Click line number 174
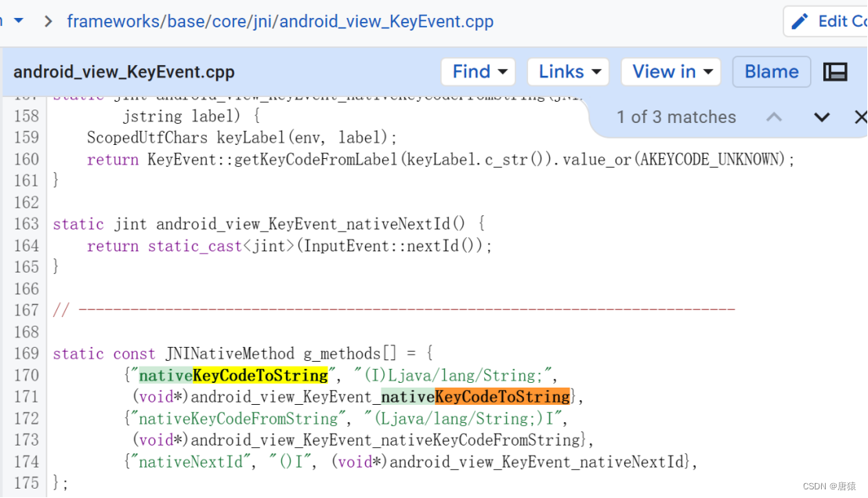Screen dimensions: 868x498 click(x=27, y=461)
